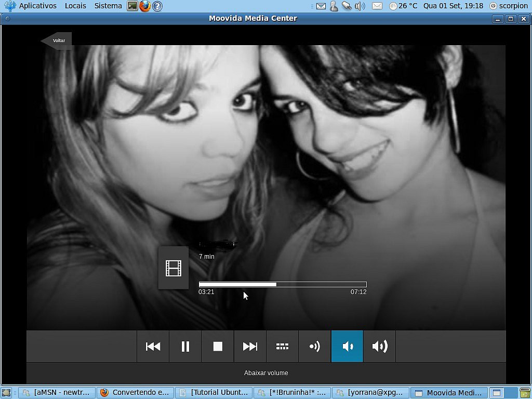Viewport: 532px width, 399px height.
Task: Skip to the previous track
Action: [153, 347]
